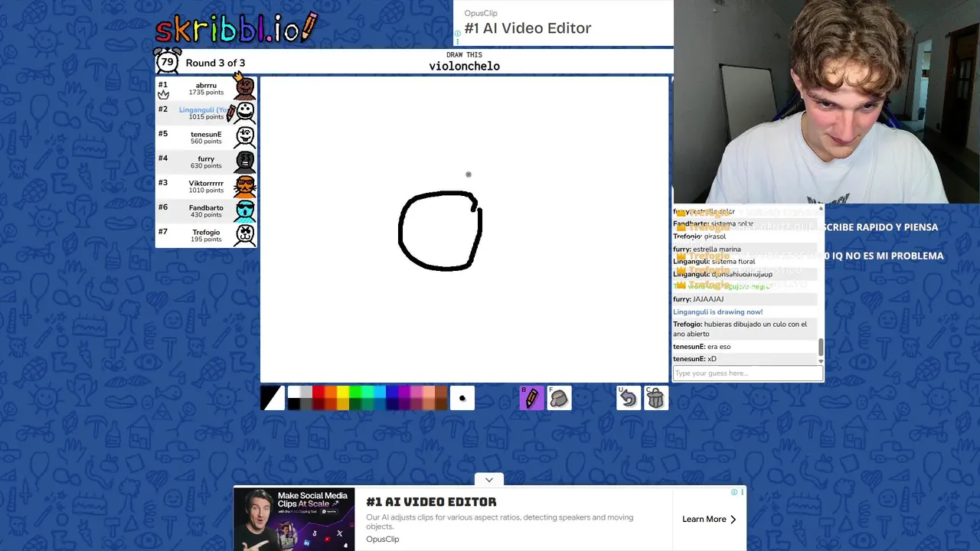The height and width of the screenshot is (551, 980).
Task: Click the current color preview box
Action: [273, 398]
